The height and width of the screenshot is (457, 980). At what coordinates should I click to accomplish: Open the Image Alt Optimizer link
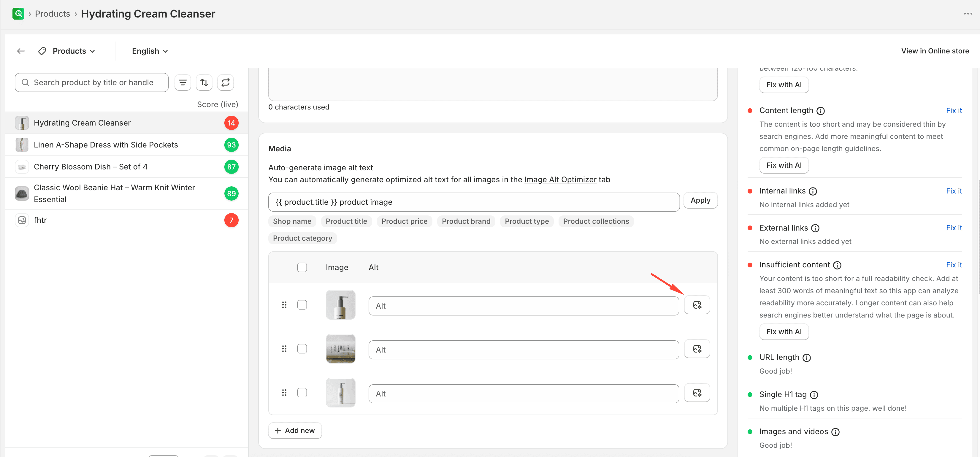coord(560,180)
